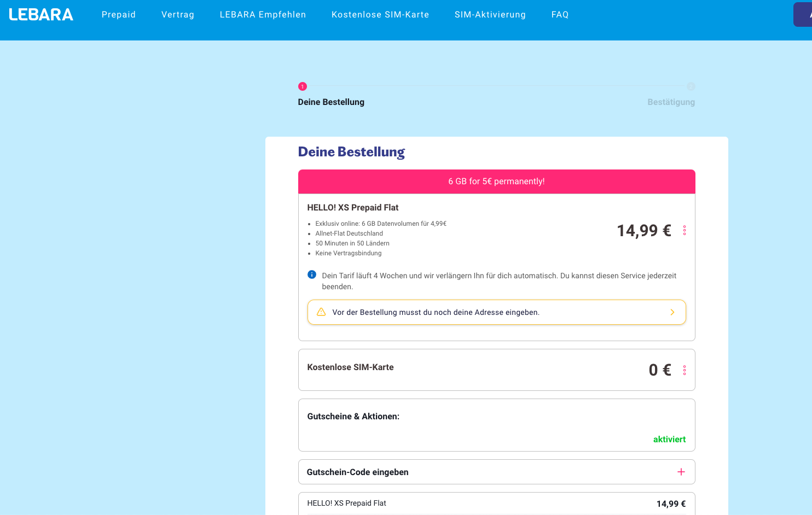Viewport: 812px width, 515px height.
Task: Click the green aktiviert status text
Action: 670,440
